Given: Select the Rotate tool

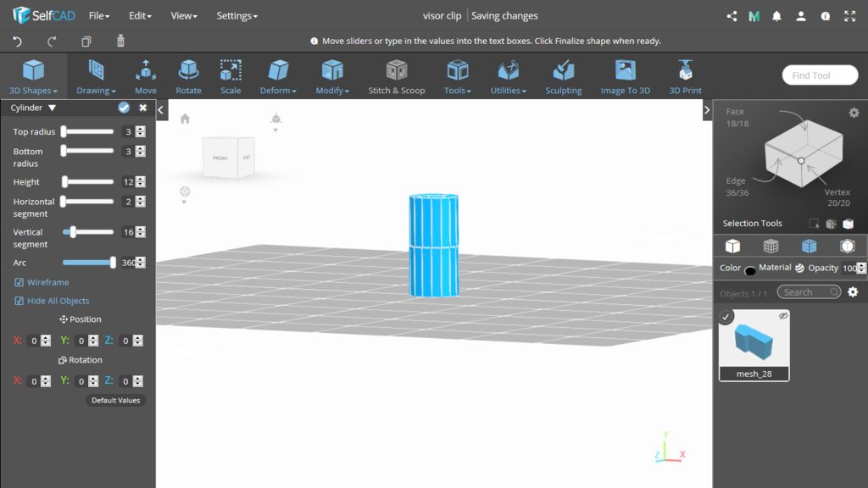Looking at the screenshot, I should coord(188,76).
